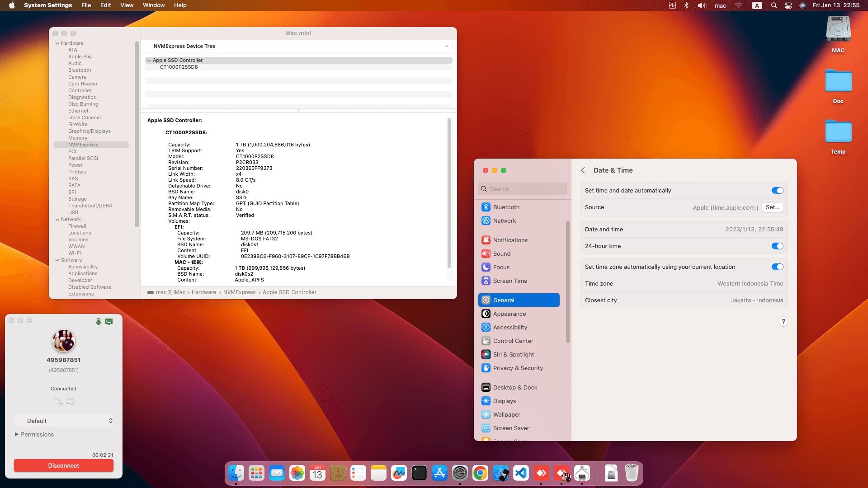Open the chat icon in the AnyDesk session window

70,402
